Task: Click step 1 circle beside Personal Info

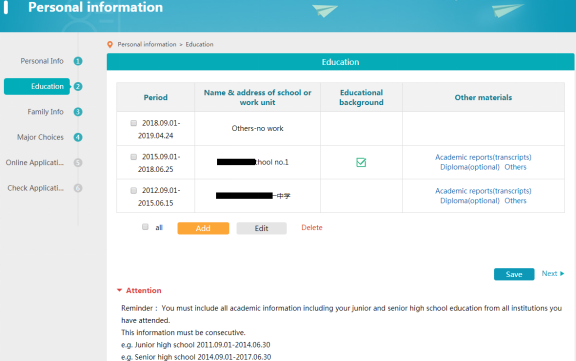Action: pos(78,61)
